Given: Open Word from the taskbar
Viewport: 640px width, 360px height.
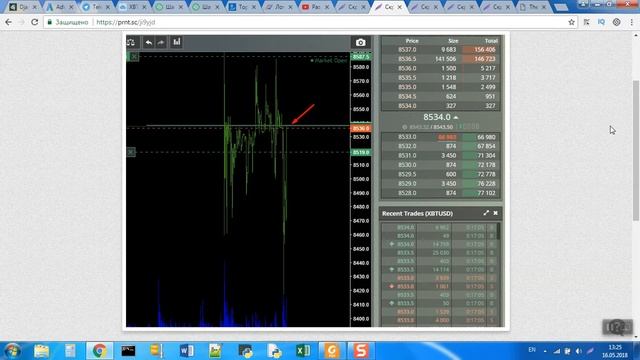Looking at the screenshot, I should click(187, 351).
